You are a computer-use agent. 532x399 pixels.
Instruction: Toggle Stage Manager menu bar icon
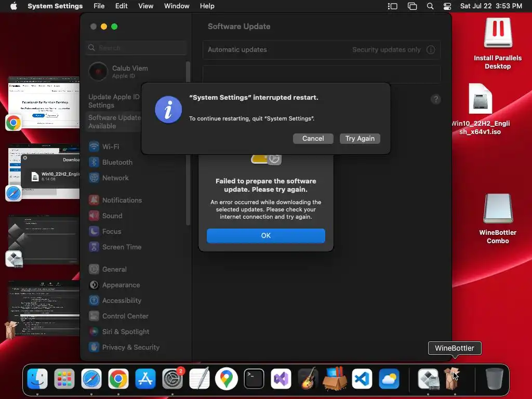click(x=393, y=6)
